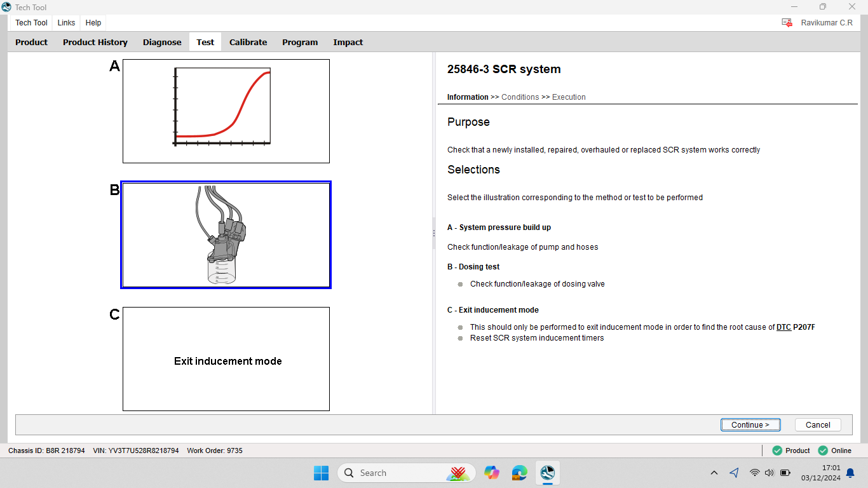Image resolution: width=868 pixels, height=488 pixels.
Task: Click the underlined DTC link
Action: [783, 327]
